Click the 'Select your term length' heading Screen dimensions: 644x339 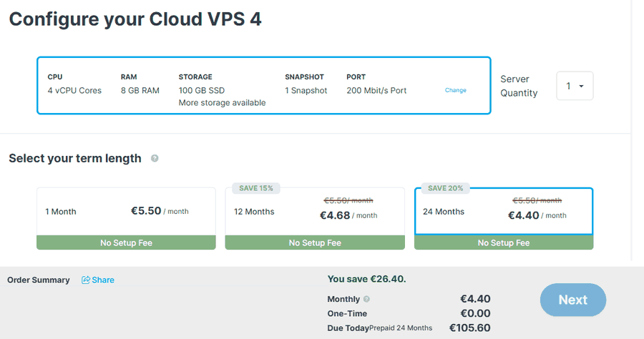(x=75, y=159)
